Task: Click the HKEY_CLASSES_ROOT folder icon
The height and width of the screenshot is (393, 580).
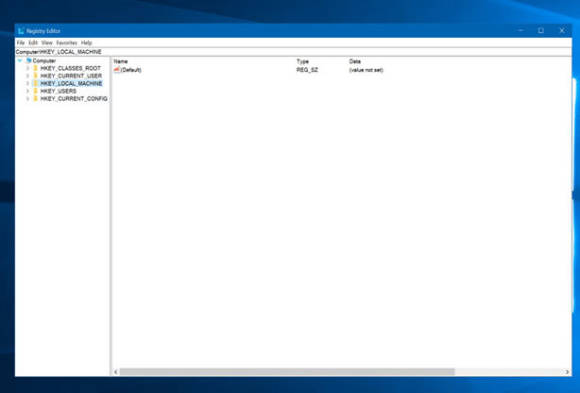Action: click(x=36, y=68)
